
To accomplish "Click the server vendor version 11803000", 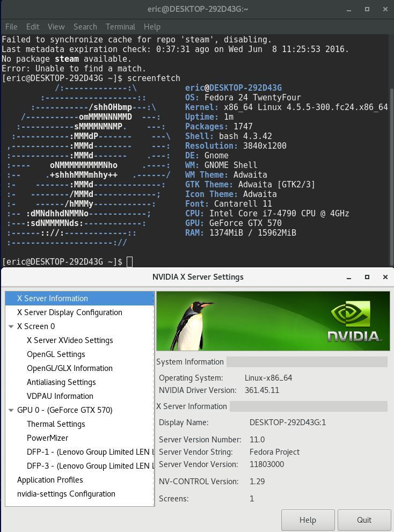I will pyautogui.click(x=267, y=464).
